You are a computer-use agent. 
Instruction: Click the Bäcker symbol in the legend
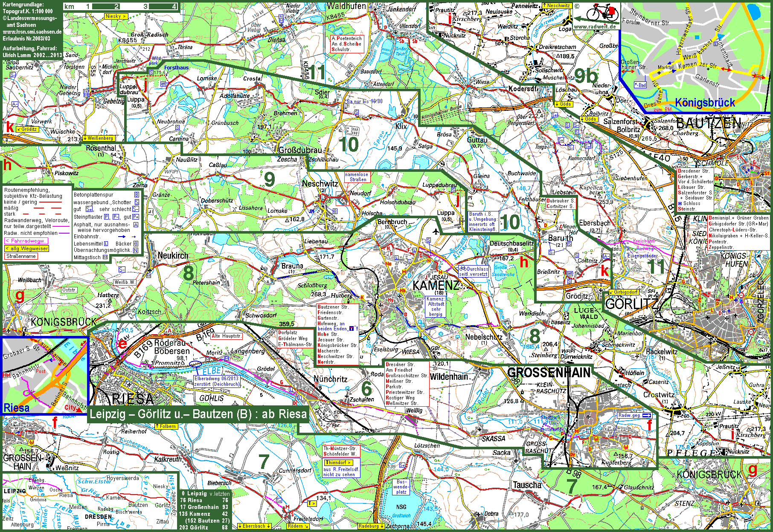[136, 244]
